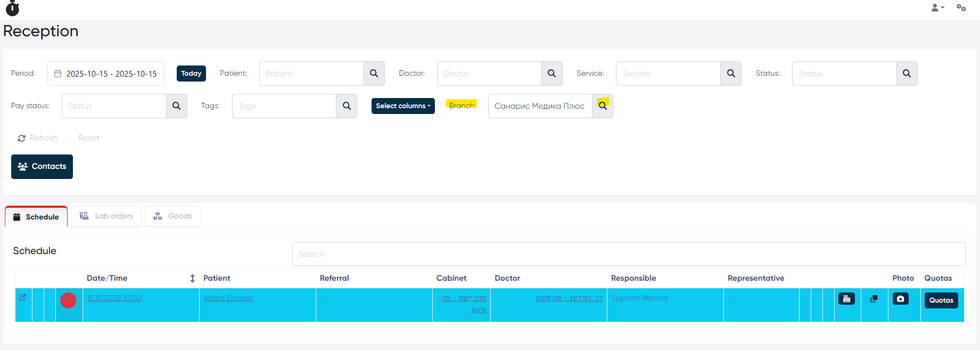Click the settings gears icon at top right
Viewport: 980px width, 350px height.
pos(961,7)
